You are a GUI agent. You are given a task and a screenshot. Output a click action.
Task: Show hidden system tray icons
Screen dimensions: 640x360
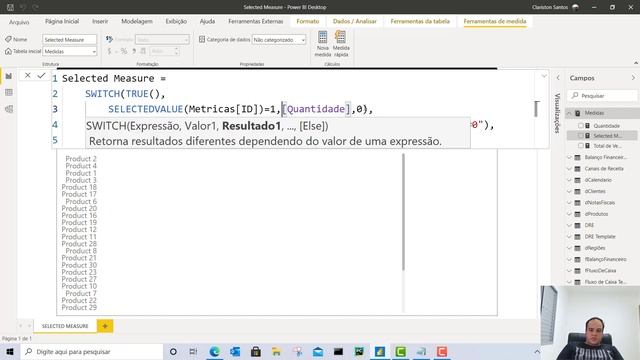[537, 351]
